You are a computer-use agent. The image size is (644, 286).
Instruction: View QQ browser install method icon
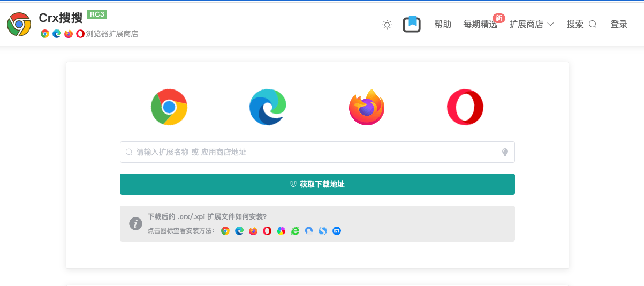pyautogui.click(x=309, y=231)
